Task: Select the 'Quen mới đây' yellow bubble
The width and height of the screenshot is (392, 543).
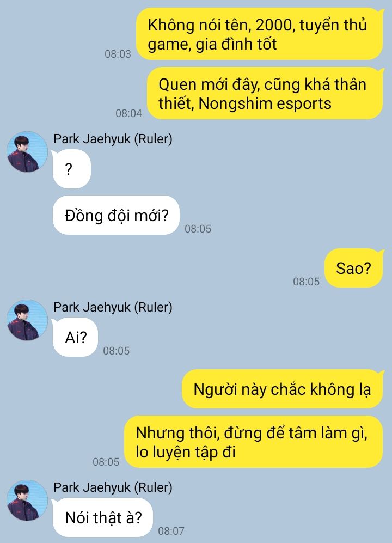Action: pos(265,94)
